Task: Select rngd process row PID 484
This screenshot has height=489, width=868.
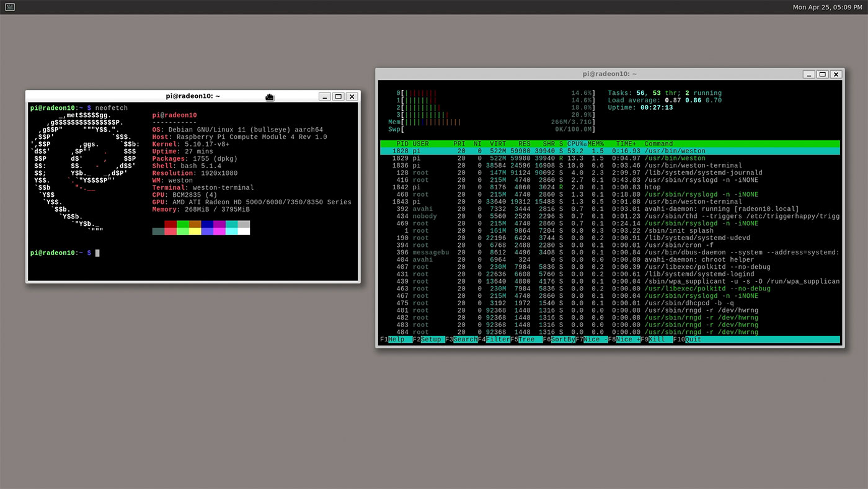Action: point(610,333)
